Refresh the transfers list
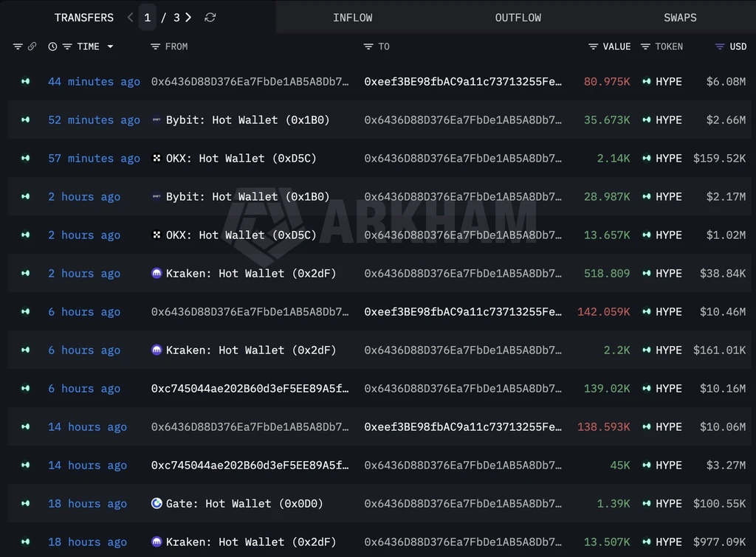 click(210, 18)
